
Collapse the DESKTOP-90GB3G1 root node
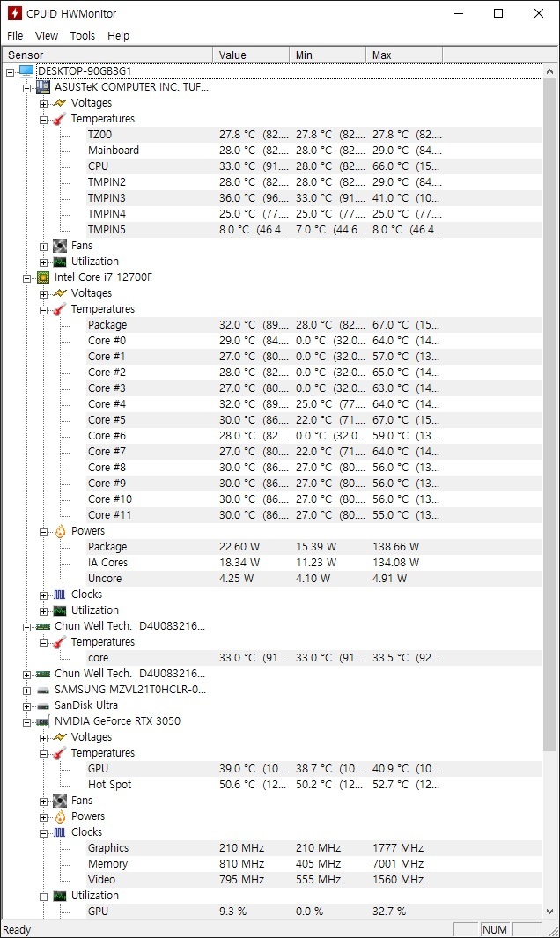point(11,72)
